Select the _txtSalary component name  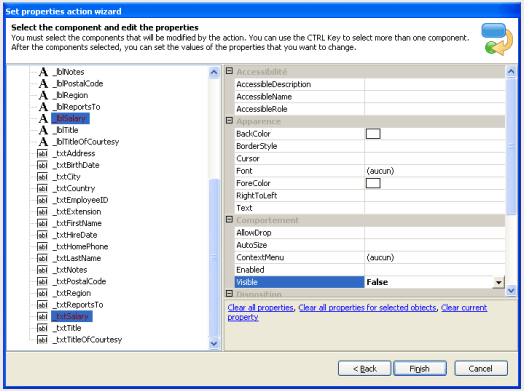tap(72, 316)
